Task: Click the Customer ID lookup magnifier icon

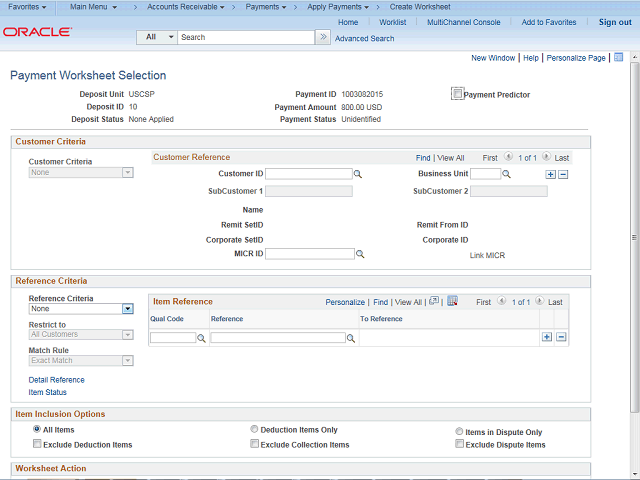Action: [358, 174]
